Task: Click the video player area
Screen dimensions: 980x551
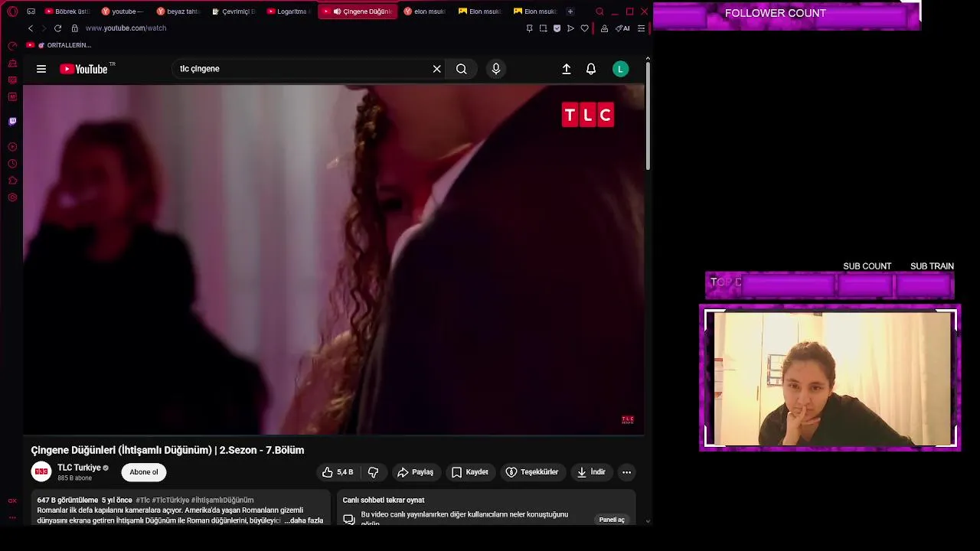Action: (333, 259)
